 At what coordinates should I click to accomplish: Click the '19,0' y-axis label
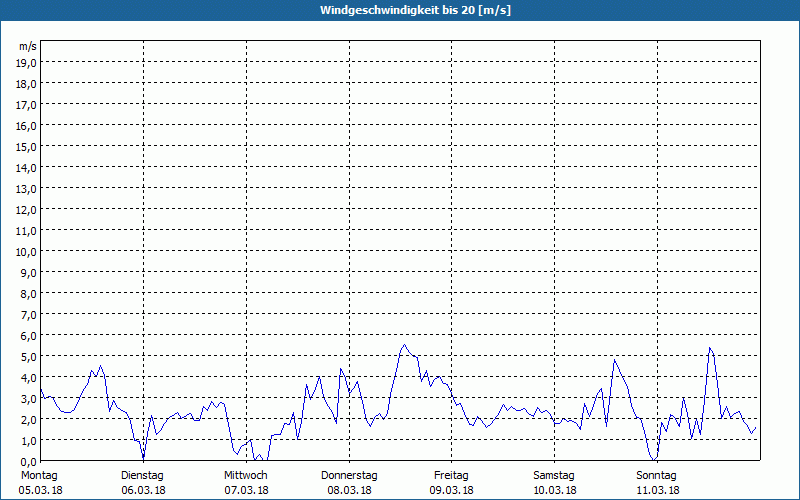tap(26, 63)
